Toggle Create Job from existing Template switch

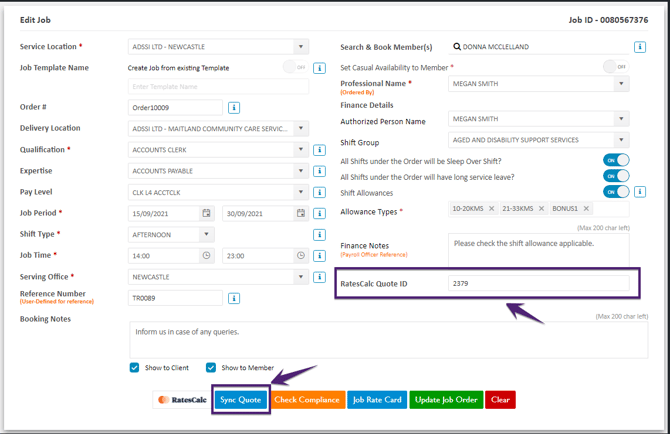click(x=294, y=68)
